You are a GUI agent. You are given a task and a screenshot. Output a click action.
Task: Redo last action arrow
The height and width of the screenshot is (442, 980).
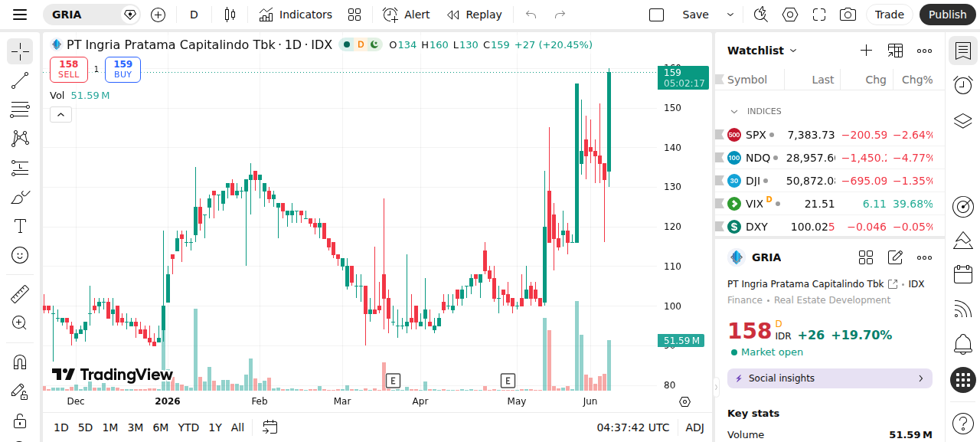560,15
